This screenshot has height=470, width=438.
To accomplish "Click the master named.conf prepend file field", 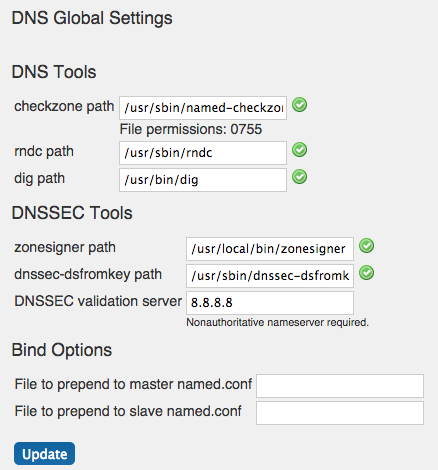I will pyautogui.click(x=340, y=386).
